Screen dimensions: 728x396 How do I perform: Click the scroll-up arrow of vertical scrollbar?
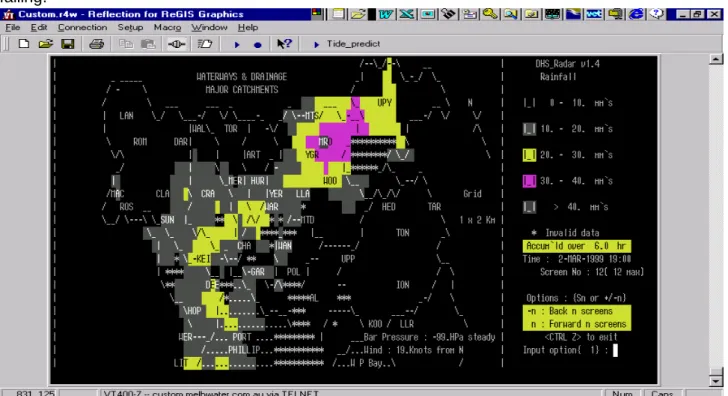pos(716,59)
